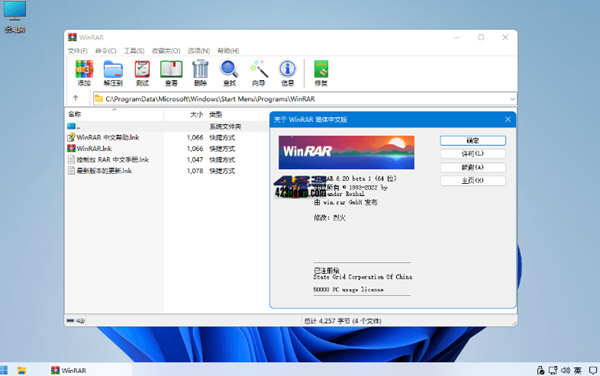600x376 pixels.
Task: Go up one folder with arrow icon
Action: [x=75, y=98]
